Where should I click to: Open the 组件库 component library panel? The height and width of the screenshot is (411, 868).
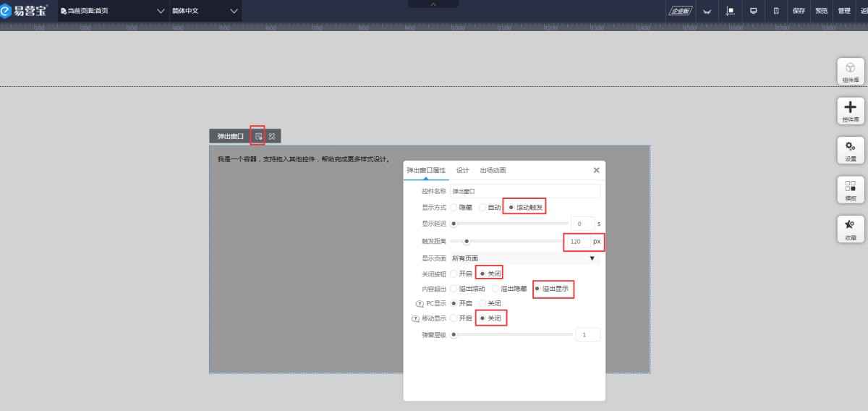click(851, 72)
